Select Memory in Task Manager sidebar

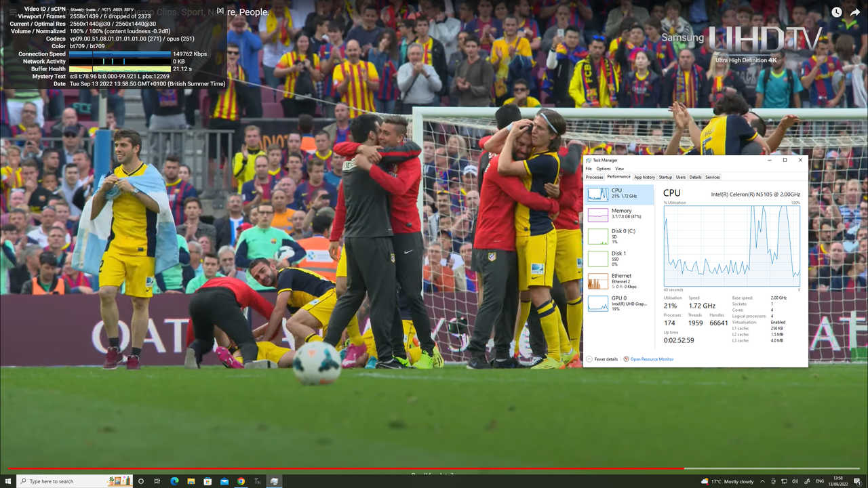click(x=619, y=214)
